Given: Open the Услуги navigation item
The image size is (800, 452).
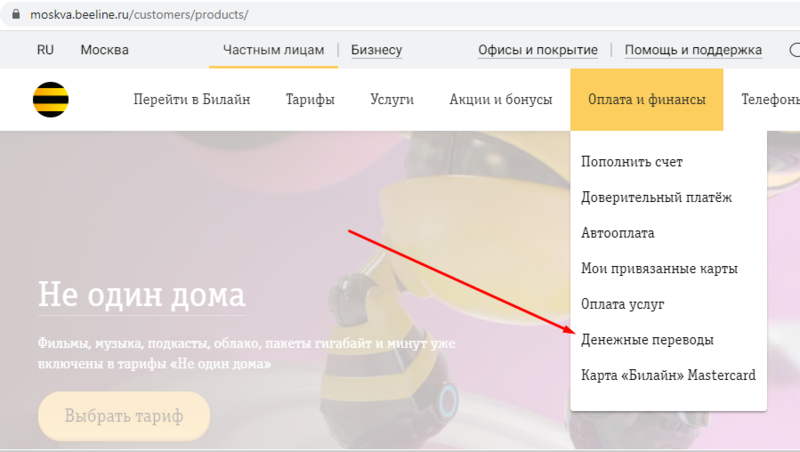Looking at the screenshot, I should tap(392, 99).
